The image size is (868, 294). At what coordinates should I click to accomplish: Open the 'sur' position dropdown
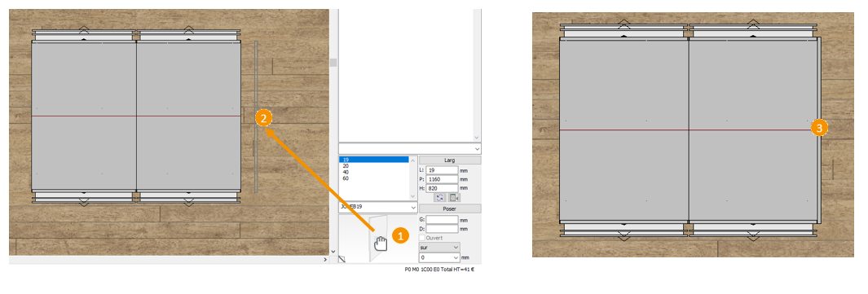(x=439, y=247)
